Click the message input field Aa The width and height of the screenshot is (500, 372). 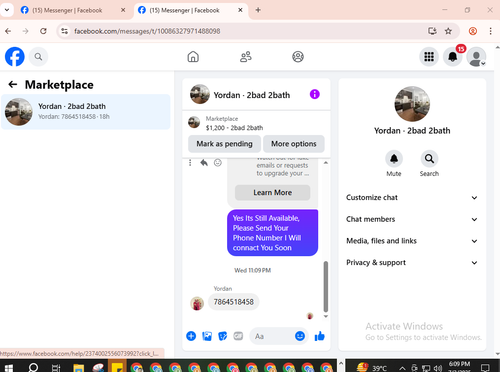272,336
